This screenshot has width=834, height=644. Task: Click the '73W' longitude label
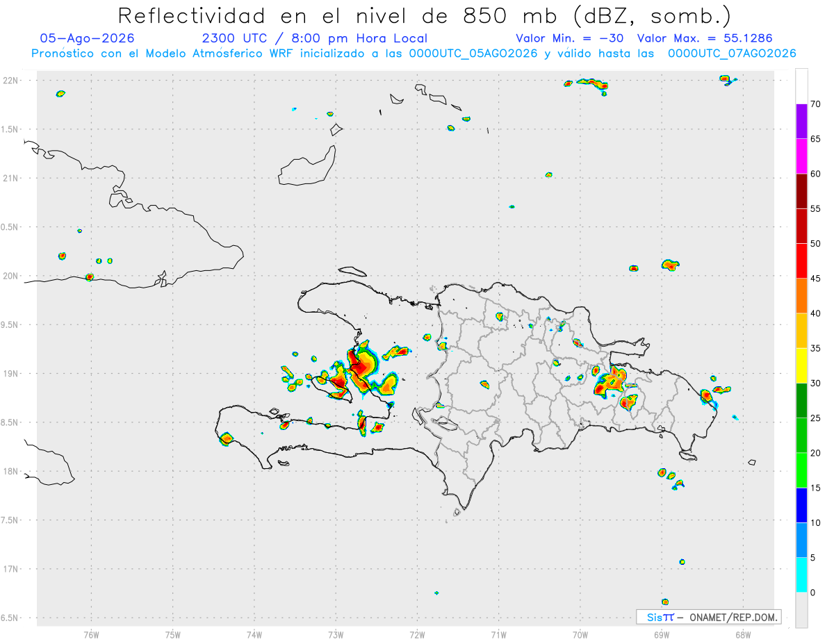[x=336, y=634]
